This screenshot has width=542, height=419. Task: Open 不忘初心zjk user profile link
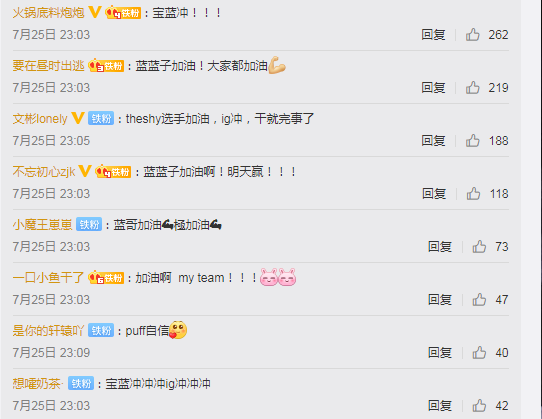[x=44, y=171]
